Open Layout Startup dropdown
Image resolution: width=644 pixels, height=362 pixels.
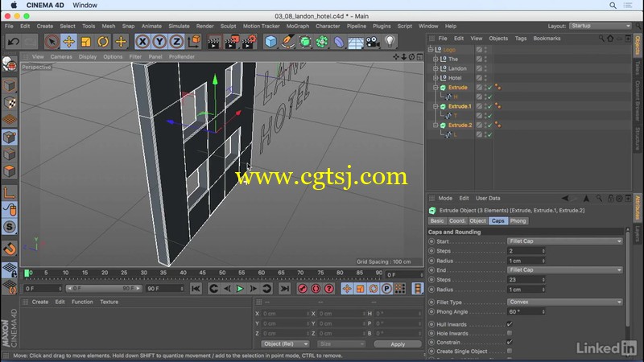coord(600,26)
